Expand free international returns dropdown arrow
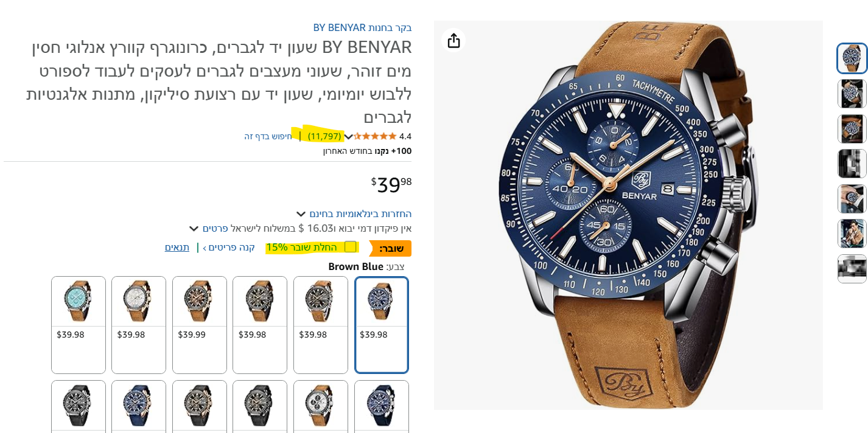The image size is (868, 433). click(x=301, y=214)
